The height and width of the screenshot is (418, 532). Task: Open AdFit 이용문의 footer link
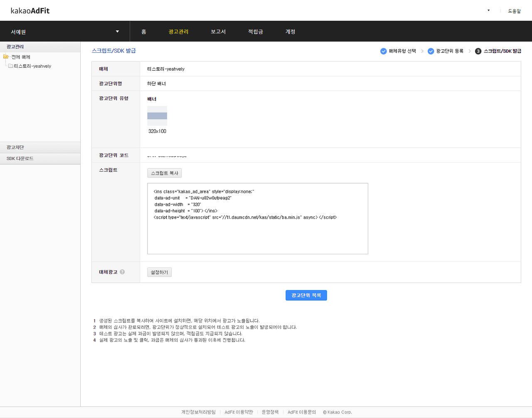click(x=302, y=412)
